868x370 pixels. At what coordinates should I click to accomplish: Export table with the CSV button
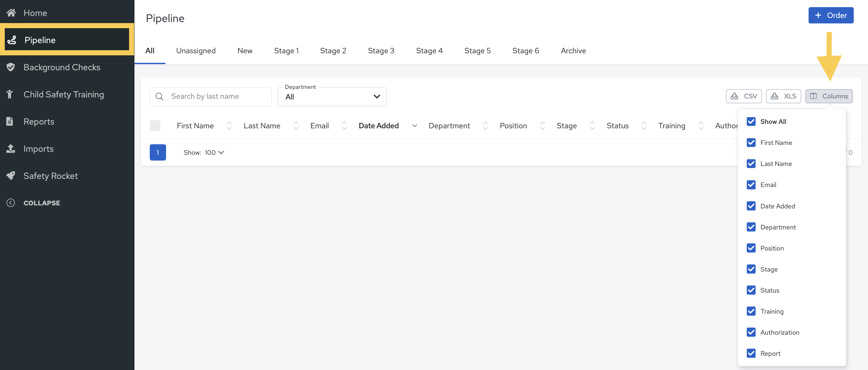[x=744, y=96]
